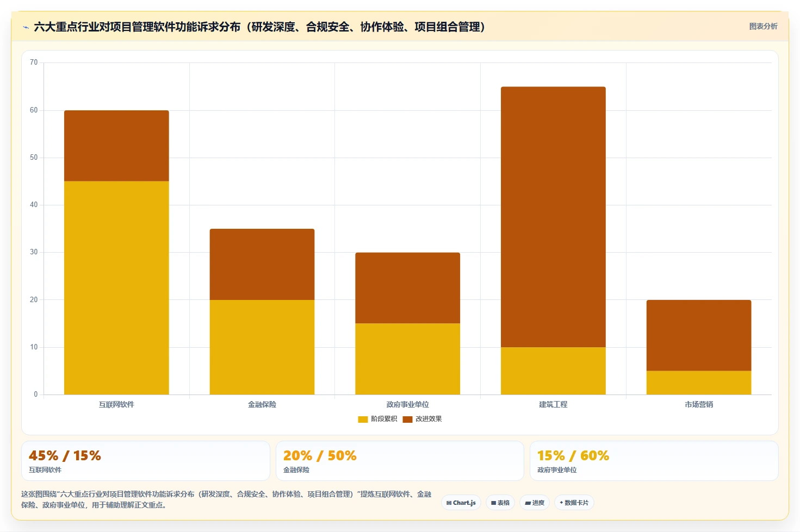Click the 互联网软件 x-axis label
This screenshot has height=532, width=800.
coord(116,404)
